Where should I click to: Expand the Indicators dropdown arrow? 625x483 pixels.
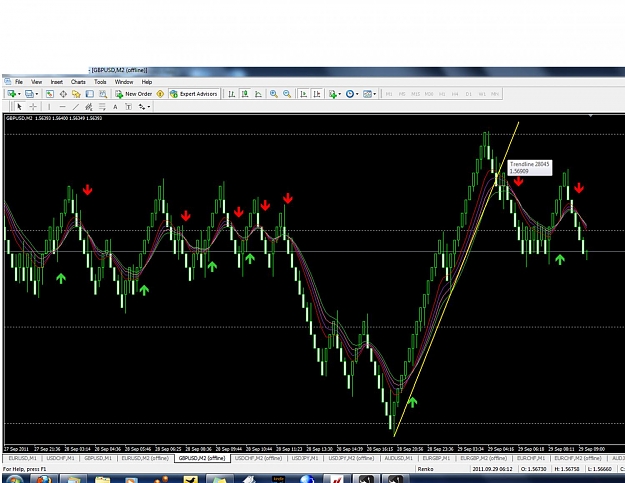point(340,94)
